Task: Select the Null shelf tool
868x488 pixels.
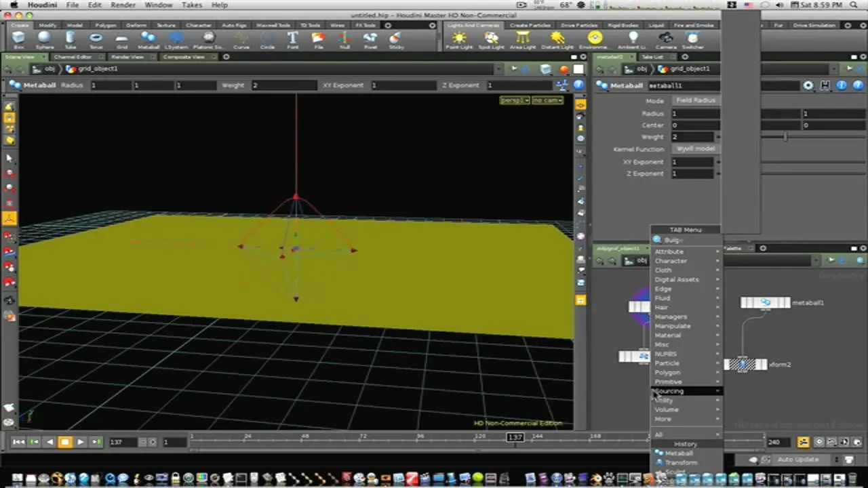Action: pyautogui.click(x=344, y=40)
